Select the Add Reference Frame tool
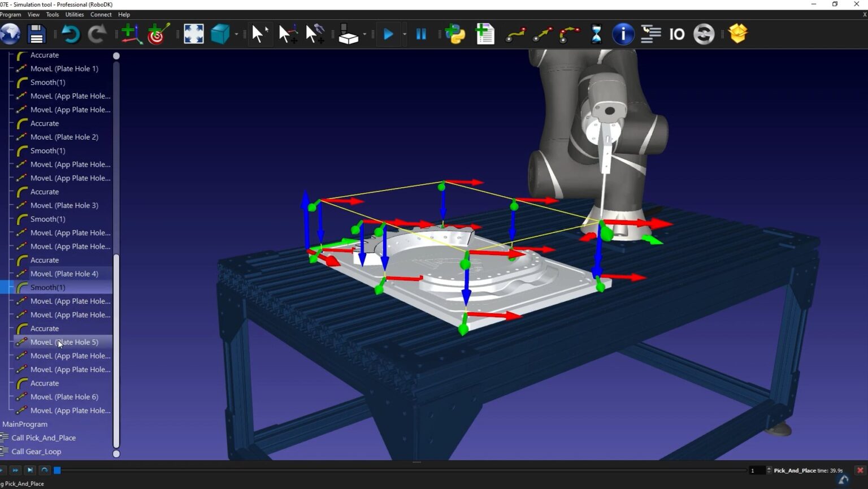 [x=131, y=34]
